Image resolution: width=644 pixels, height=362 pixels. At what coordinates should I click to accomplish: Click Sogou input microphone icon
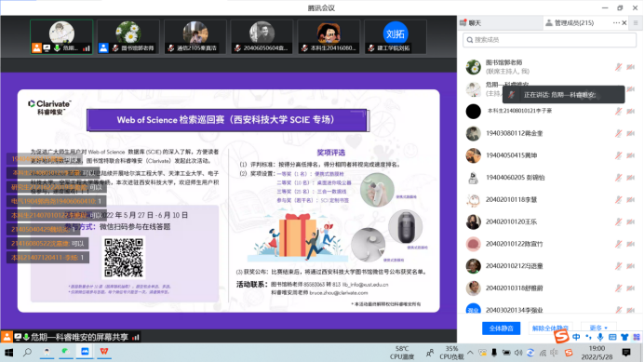click(x=600, y=337)
